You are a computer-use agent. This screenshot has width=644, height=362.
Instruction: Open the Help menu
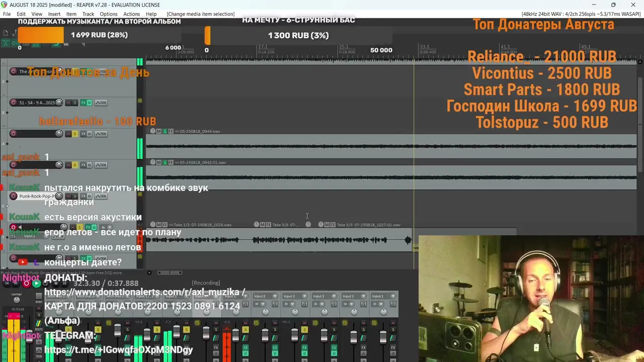[151, 14]
